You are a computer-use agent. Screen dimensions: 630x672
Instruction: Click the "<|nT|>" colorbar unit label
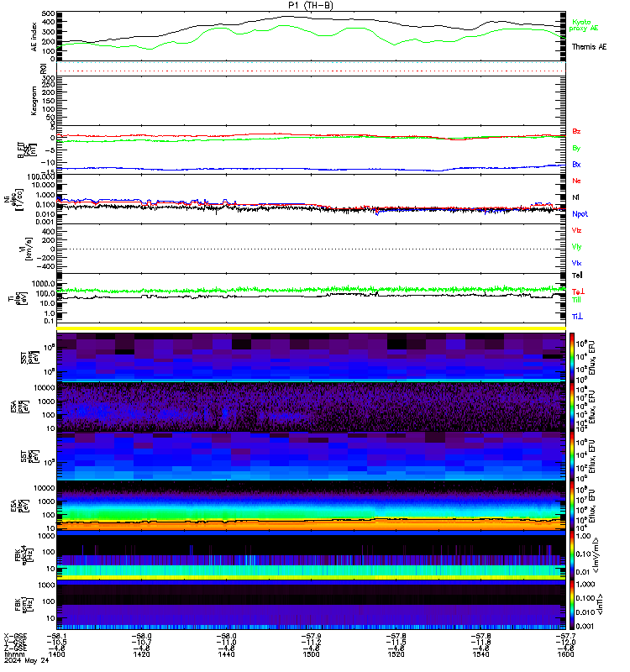click(600, 604)
